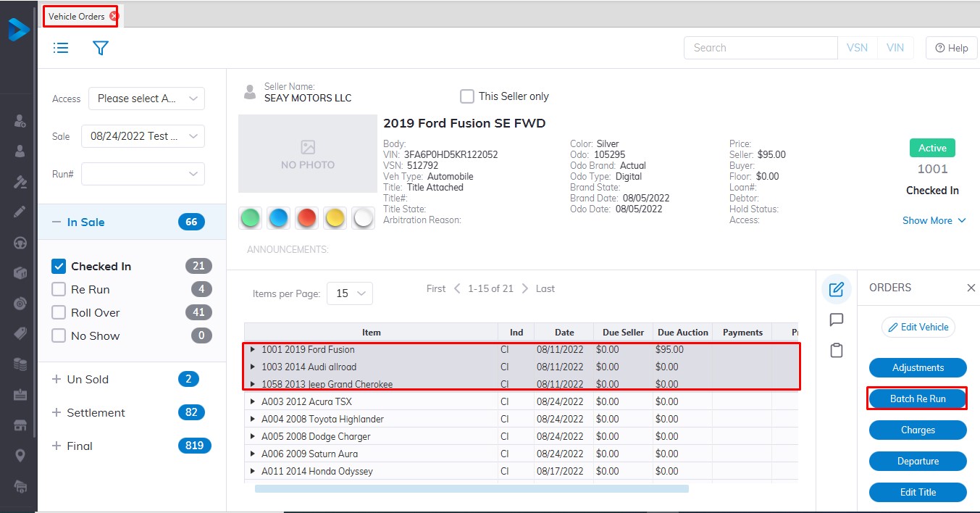
Task: Click the gavel auction icon in sidebar
Action: pos(20,181)
